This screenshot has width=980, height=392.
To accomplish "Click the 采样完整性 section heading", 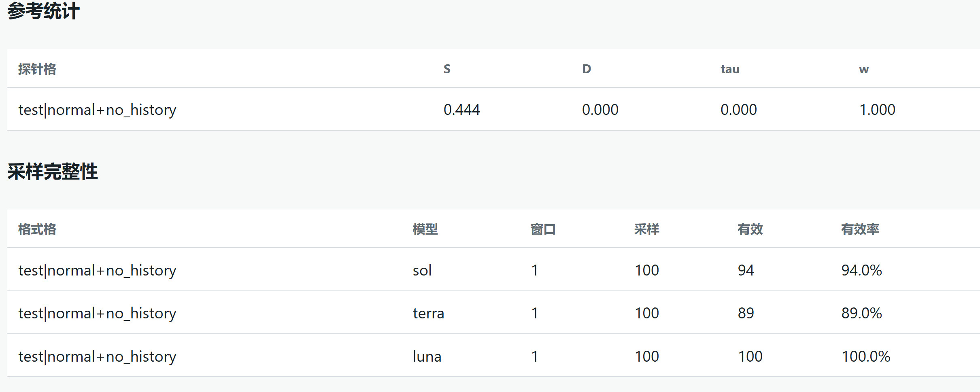I will click(53, 171).
